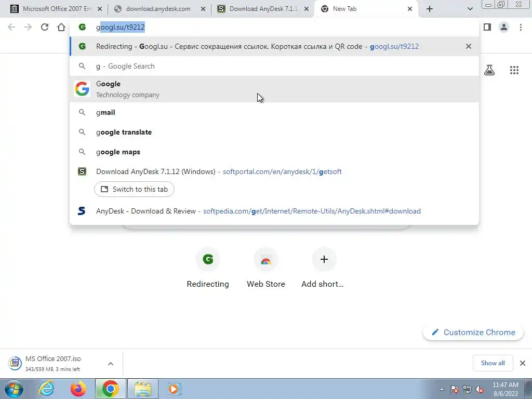This screenshot has width=532, height=399.
Task: Switch to Download AnyDesk 7.1.1 tab
Action: coord(263,9)
